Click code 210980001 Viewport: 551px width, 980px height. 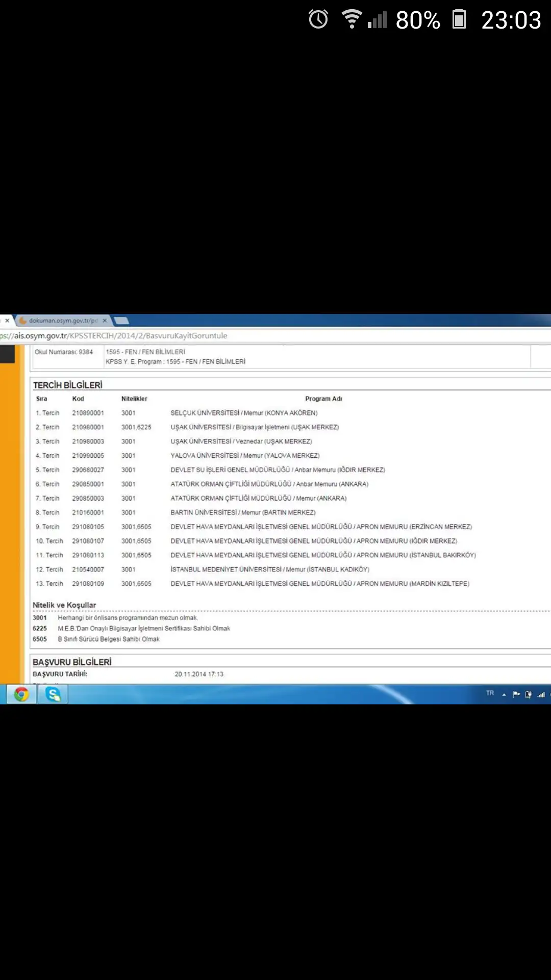88,427
